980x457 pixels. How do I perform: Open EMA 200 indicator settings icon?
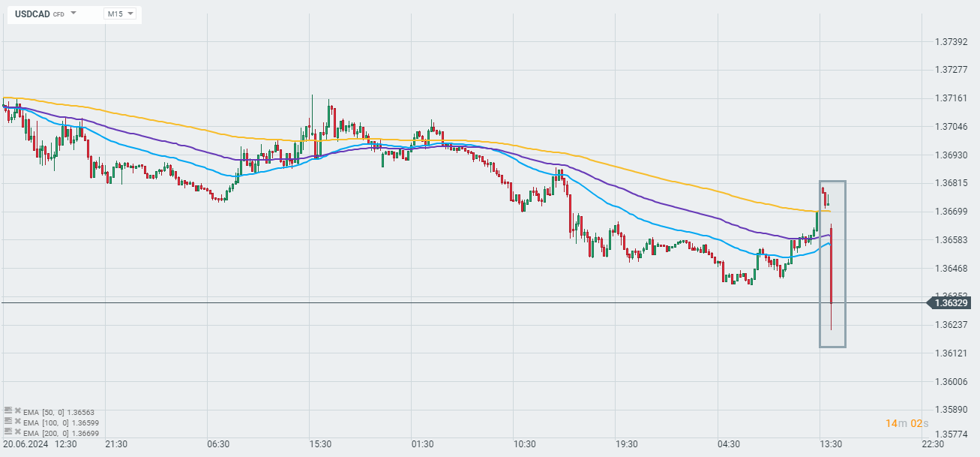[x=7, y=432]
